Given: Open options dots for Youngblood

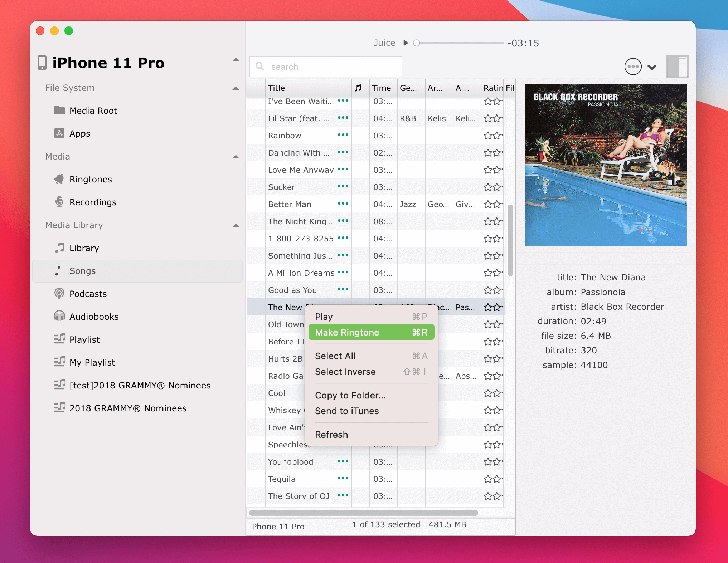Looking at the screenshot, I should click(x=343, y=461).
